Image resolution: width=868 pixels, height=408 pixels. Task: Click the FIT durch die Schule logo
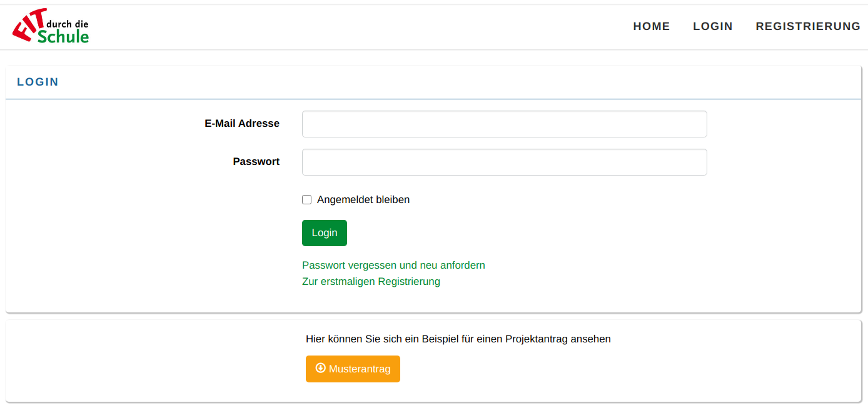(x=51, y=29)
